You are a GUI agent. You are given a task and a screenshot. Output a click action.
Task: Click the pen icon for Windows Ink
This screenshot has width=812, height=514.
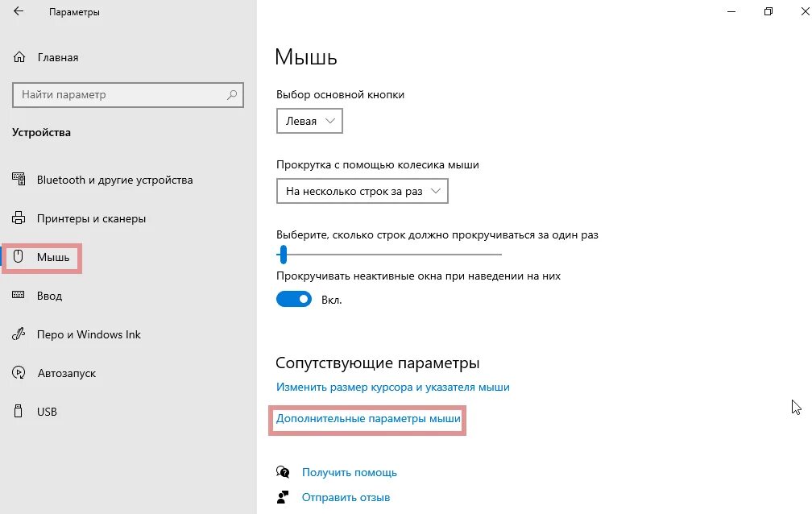click(x=19, y=334)
